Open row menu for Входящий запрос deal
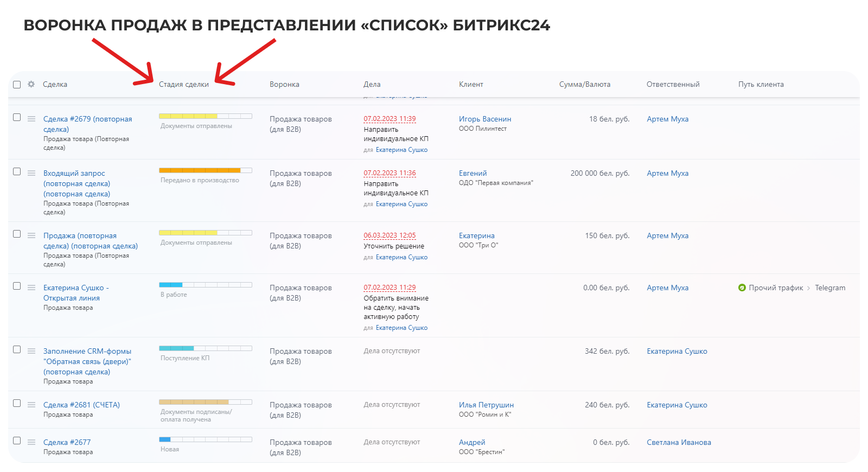 coord(31,173)
